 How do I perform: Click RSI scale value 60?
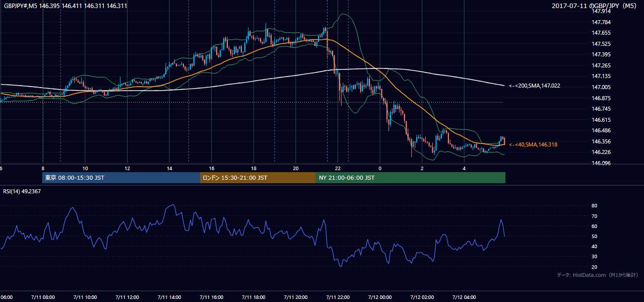pos(594,226)
